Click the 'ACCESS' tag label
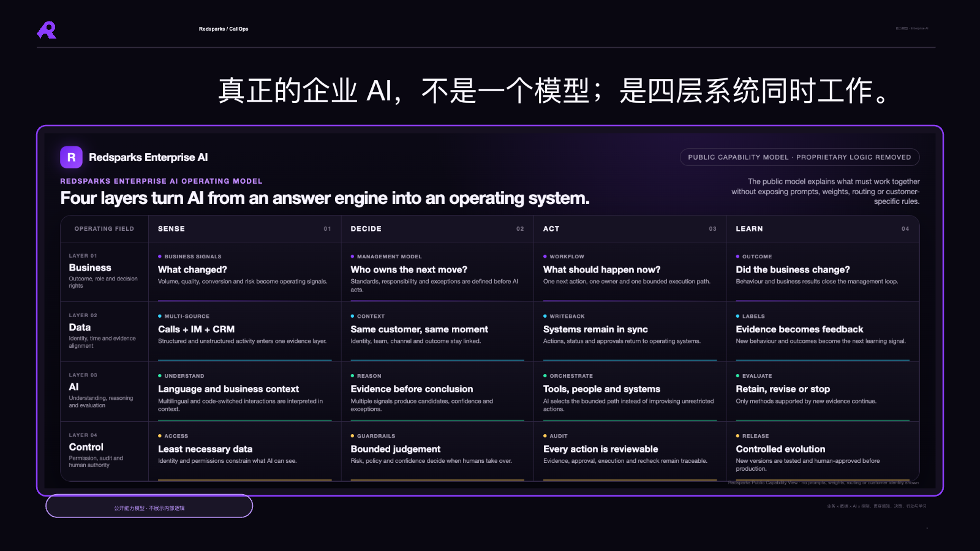Screen dimensions: 980x551 tap(176, 436)
